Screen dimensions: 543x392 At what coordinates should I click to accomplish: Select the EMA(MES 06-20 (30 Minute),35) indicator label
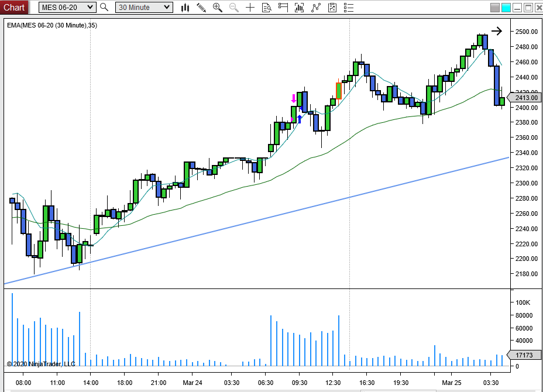52,25
